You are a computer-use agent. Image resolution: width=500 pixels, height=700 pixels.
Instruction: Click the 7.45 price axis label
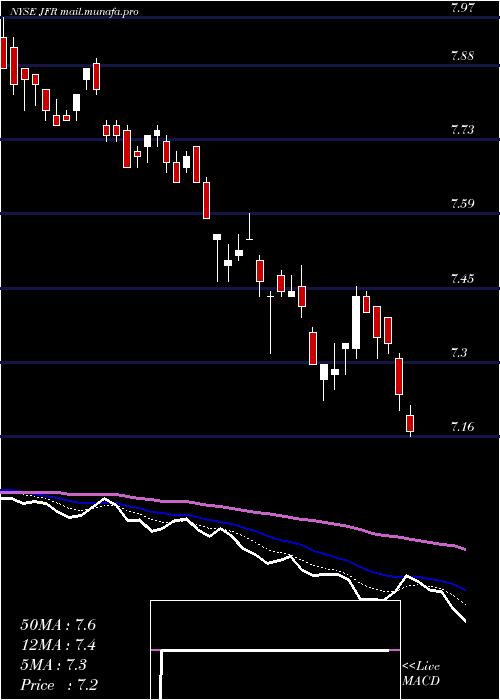[462, 279]
